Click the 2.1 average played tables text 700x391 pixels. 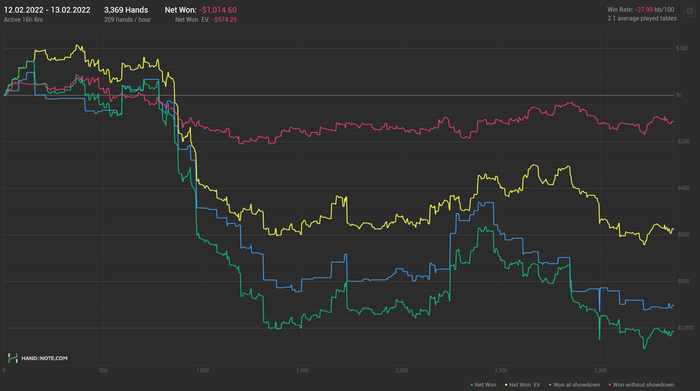(642, 18)
